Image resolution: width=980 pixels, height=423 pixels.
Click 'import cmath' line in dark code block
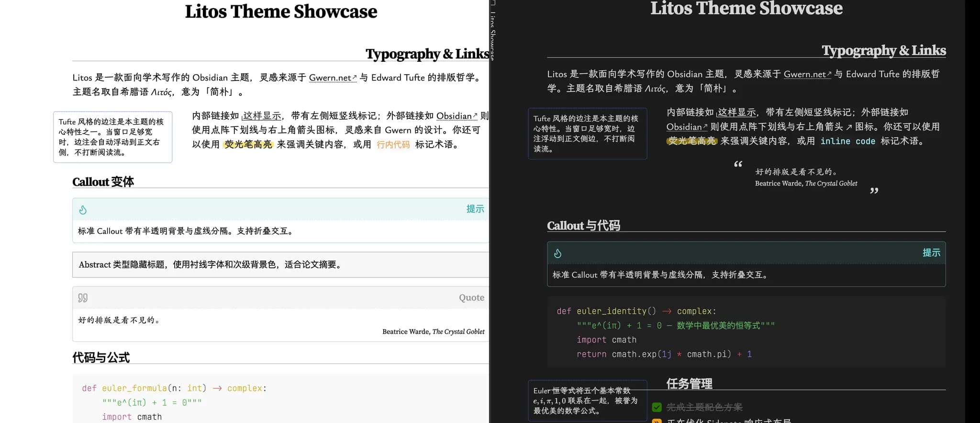point(606,340)
